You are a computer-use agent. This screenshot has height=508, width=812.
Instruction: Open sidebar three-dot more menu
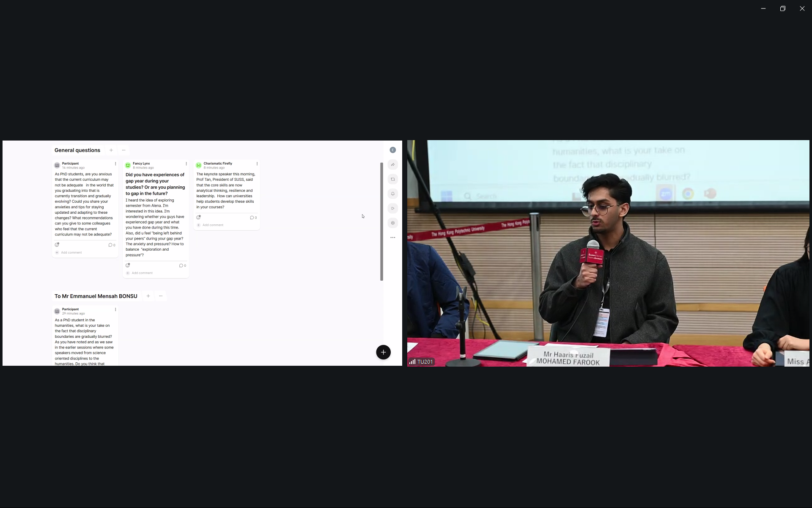click(392, 237)
